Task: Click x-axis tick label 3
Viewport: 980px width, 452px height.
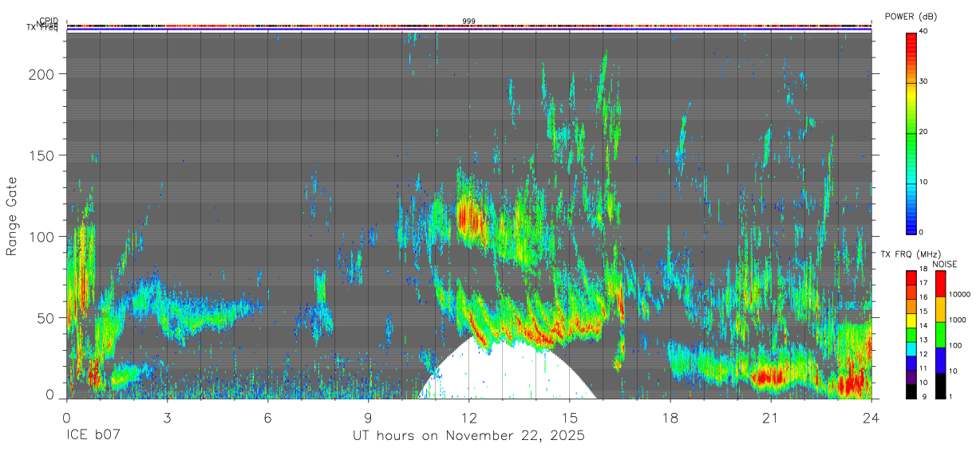Action: [x=167, y=417]
